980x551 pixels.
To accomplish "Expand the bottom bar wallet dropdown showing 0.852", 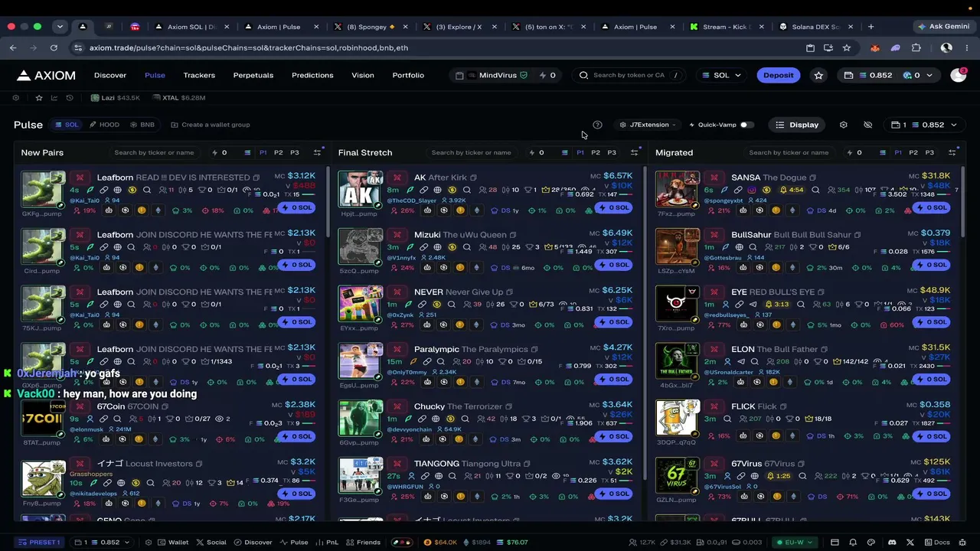I will pyautogui.click(x=102, y=543).
